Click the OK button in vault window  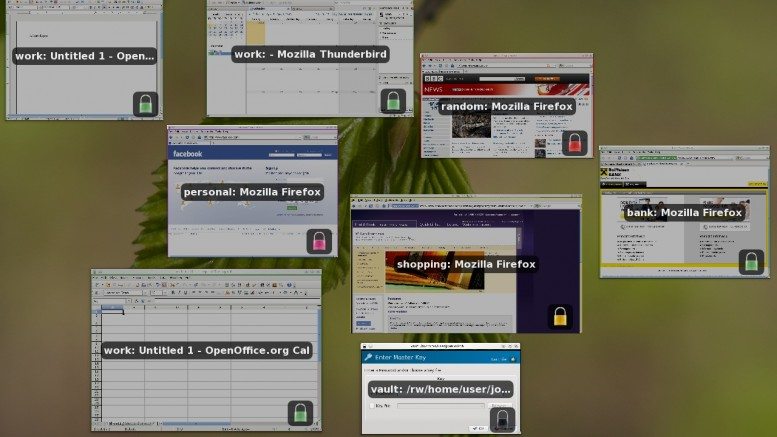point(478,428)
